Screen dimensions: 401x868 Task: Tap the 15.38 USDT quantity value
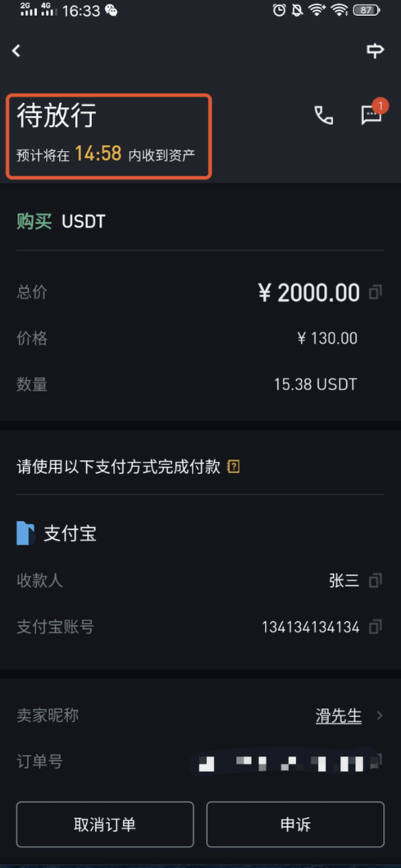pyautogui.click(x=315, y=385)
